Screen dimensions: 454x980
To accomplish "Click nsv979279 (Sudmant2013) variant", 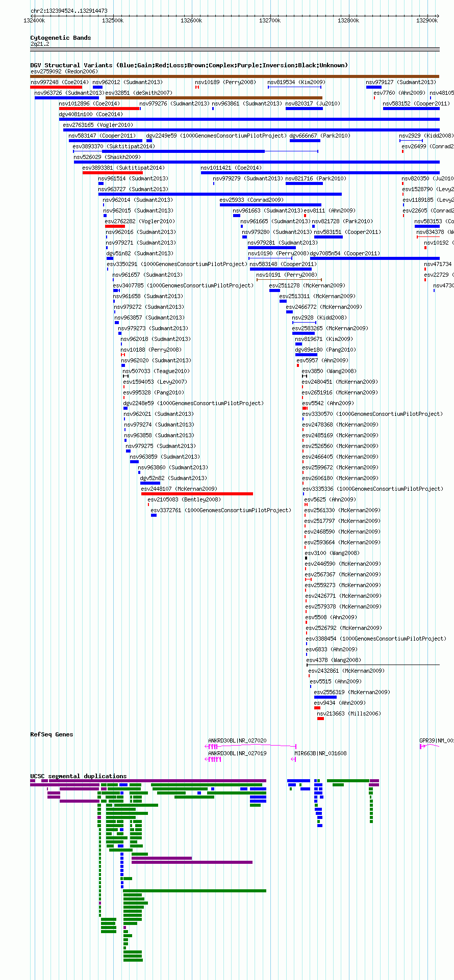I will pos(214,183).
